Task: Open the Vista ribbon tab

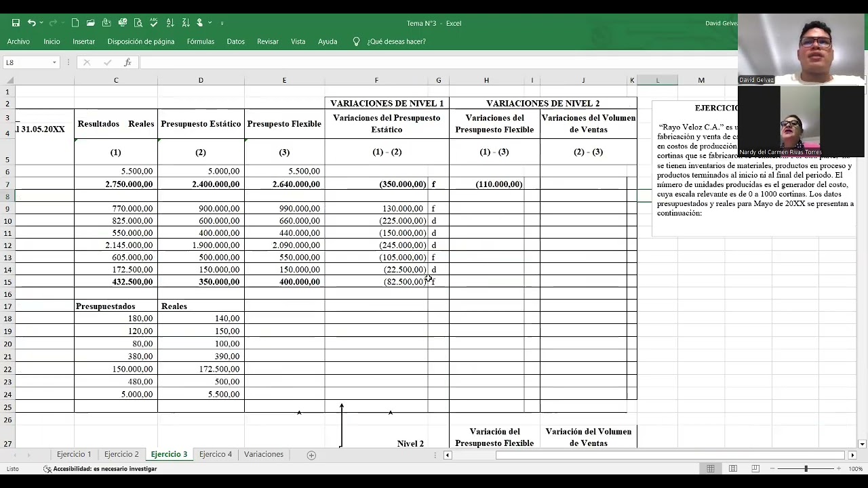Action: [x=298, y=41]
